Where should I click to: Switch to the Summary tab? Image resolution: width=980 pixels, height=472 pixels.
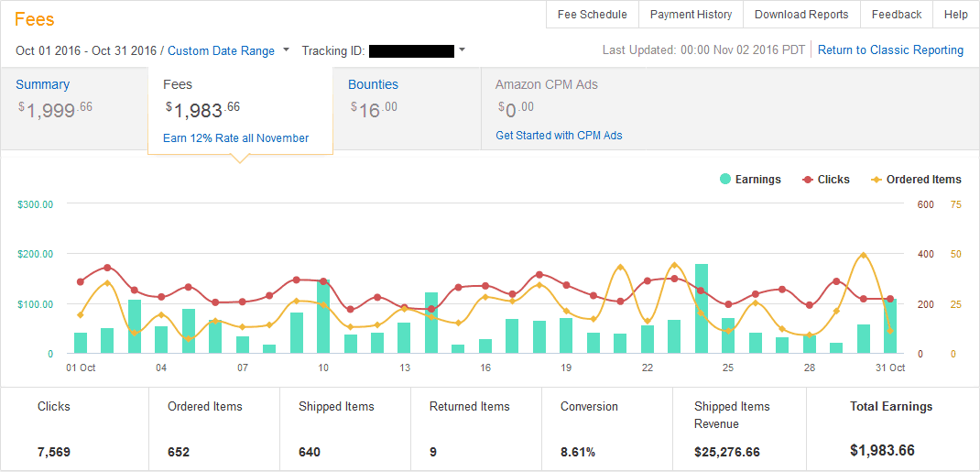pyautogui.click(x=42, y=84)
